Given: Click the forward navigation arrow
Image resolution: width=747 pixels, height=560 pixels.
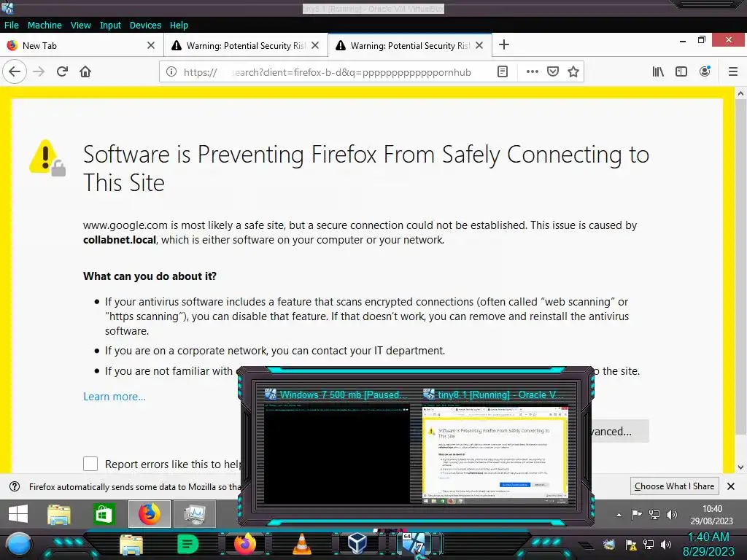Looking at the screenshot, I should tap(39, 72).
